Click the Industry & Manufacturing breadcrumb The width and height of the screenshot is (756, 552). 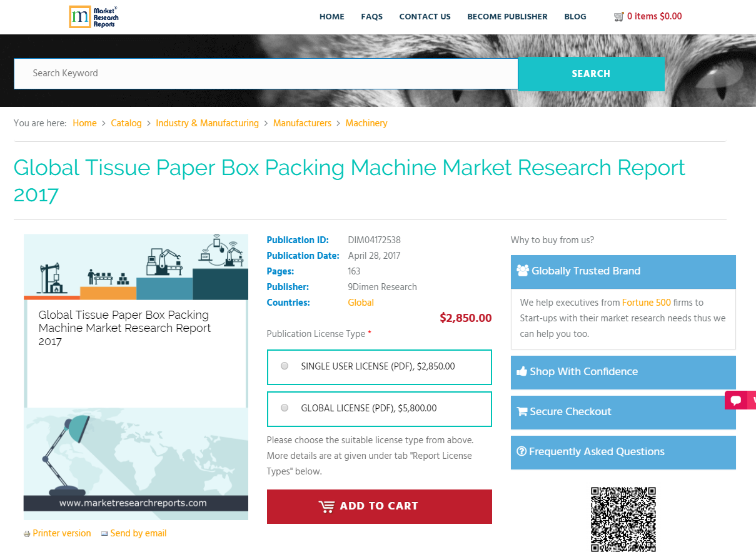coord(208,124)
